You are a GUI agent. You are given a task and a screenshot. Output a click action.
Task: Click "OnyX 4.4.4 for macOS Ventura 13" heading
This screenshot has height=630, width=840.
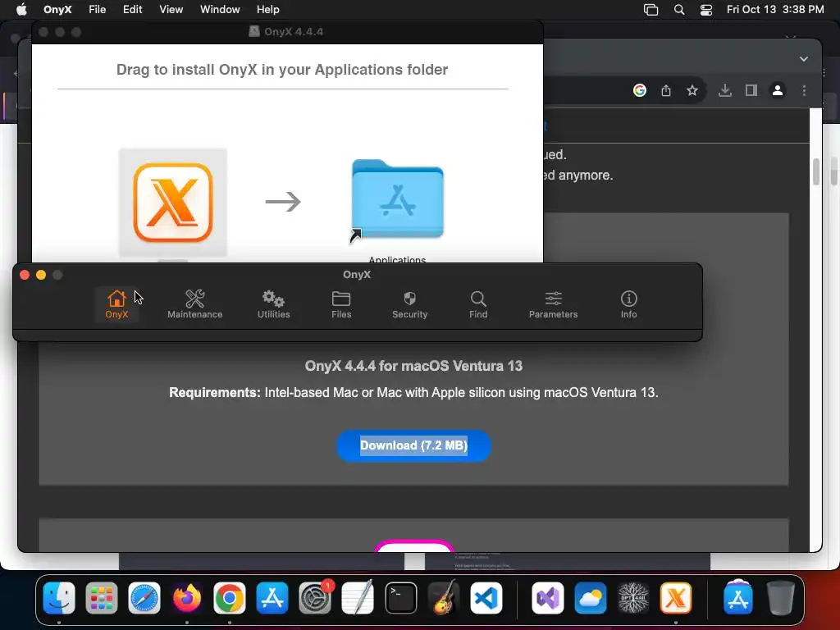tap(413, 366)
